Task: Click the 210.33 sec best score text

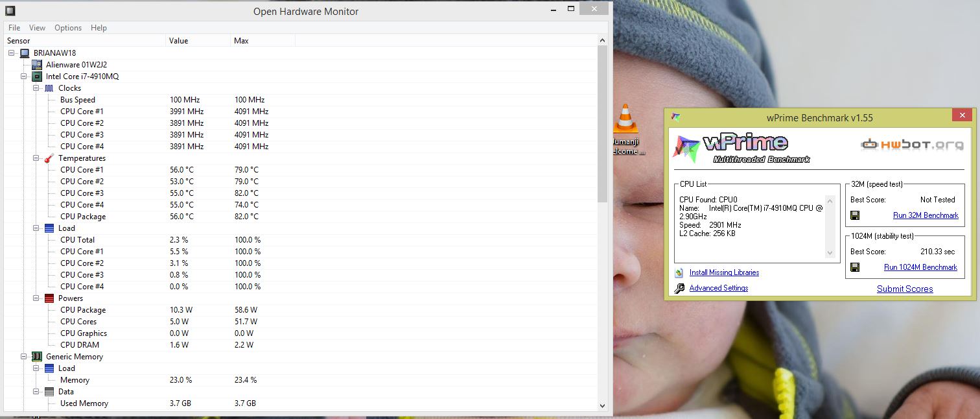Action: click(x=938, y=252)
